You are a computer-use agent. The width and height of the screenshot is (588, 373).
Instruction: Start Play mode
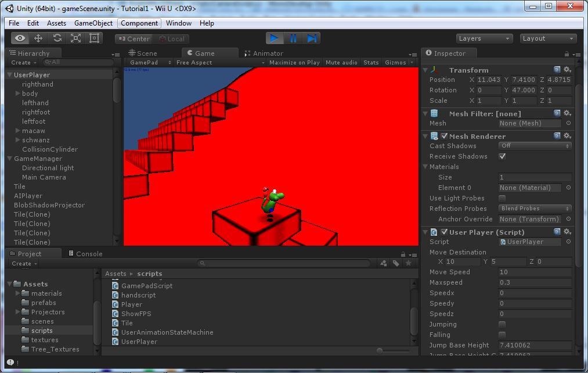[275, 38]
